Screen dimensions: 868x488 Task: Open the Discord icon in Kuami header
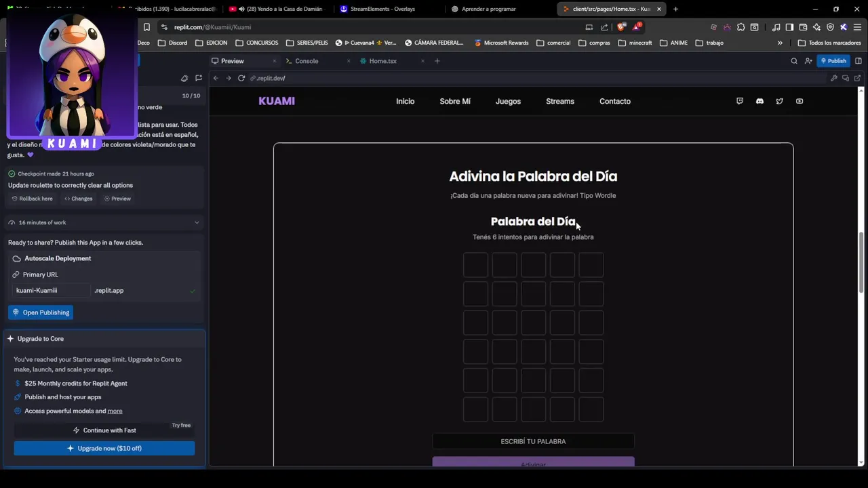[759, 101]
